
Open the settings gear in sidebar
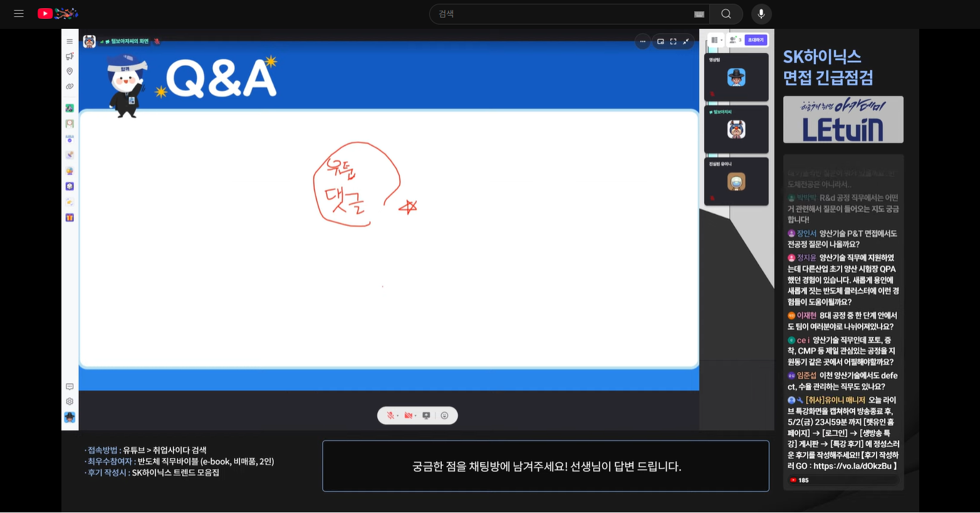(x=70, y=401)
